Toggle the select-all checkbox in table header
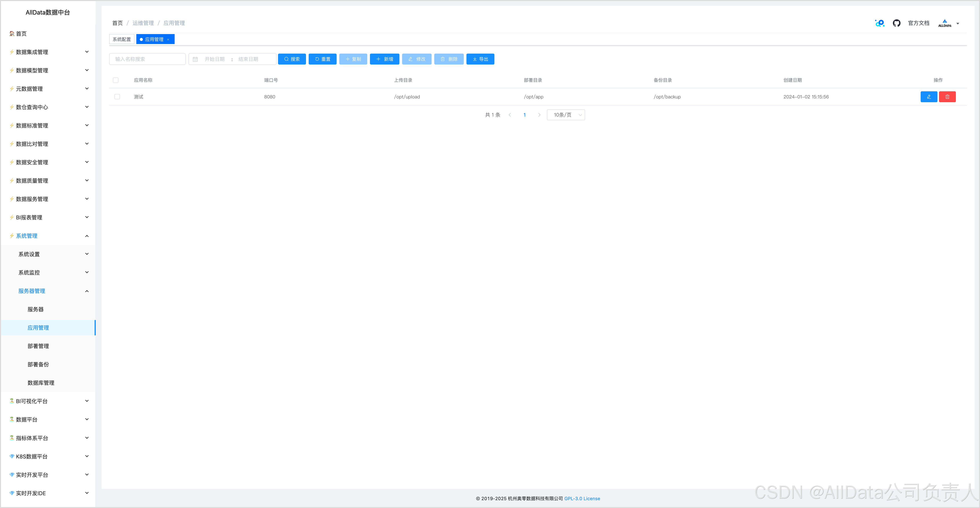 coord(116,80)
